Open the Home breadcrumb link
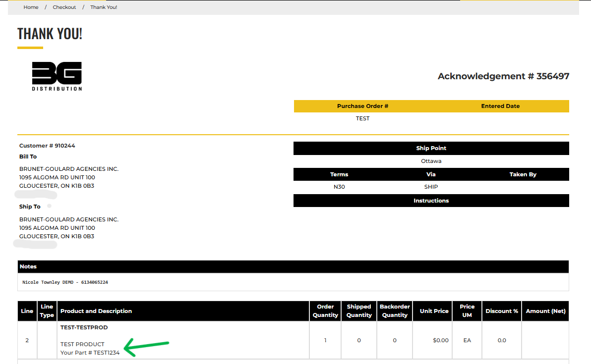Viewport: 591px width, 364px height. point(31,7)
